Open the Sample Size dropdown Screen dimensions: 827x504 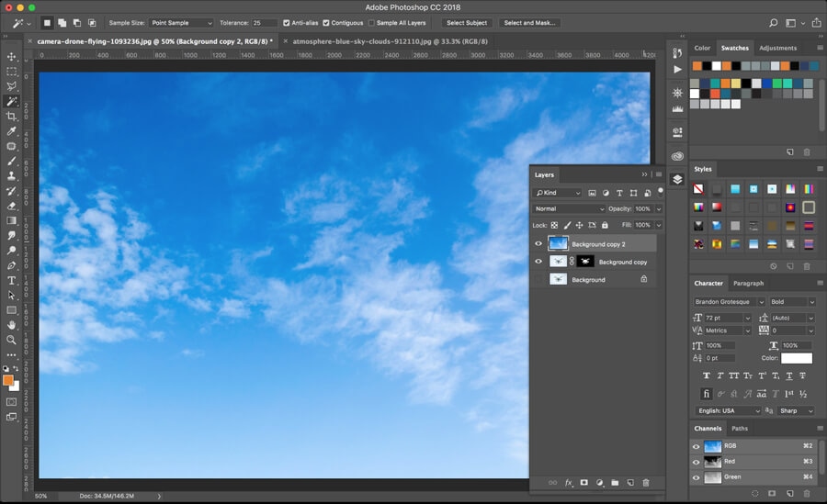(181, 22)
